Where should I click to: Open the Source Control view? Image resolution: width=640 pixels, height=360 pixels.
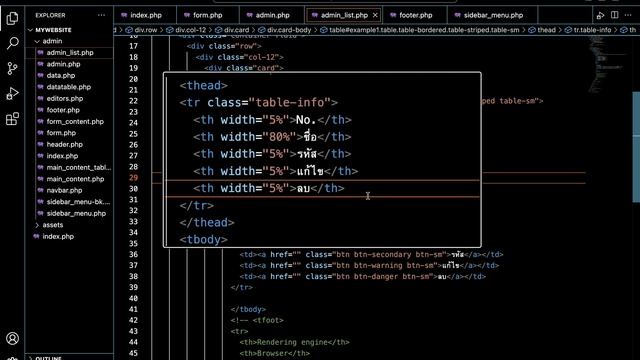point(12,68)
